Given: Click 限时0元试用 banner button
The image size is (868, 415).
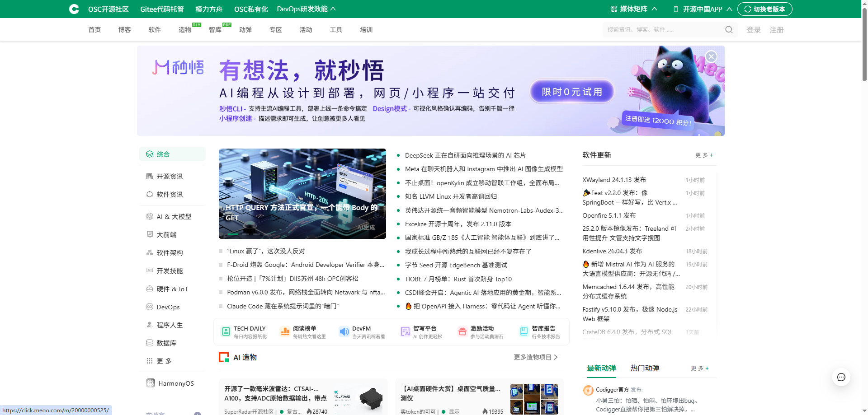Looking at the screenshot, I should [572, 92].
